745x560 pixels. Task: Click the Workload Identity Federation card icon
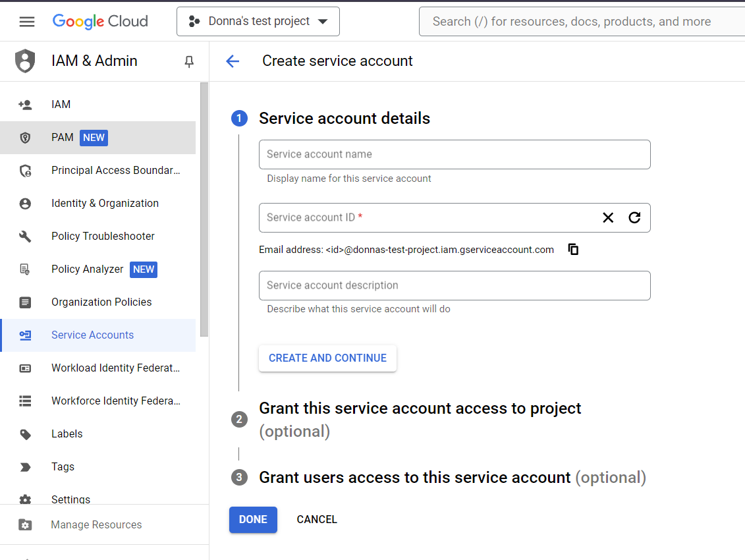(x=25, y=368)
